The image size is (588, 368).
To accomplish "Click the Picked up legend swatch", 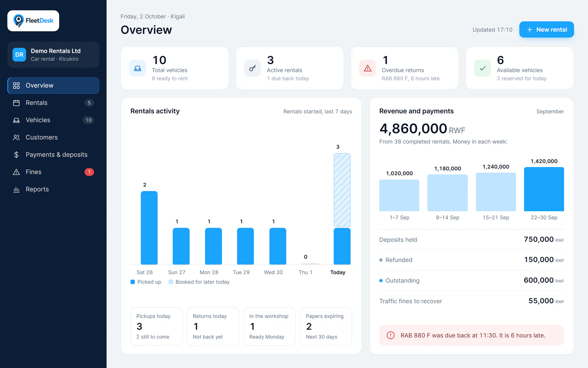I will (x=133, y=282).
